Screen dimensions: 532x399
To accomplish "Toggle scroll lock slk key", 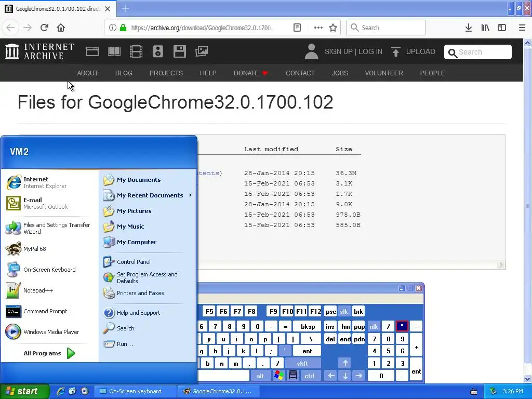I will (x=344, y=312).
